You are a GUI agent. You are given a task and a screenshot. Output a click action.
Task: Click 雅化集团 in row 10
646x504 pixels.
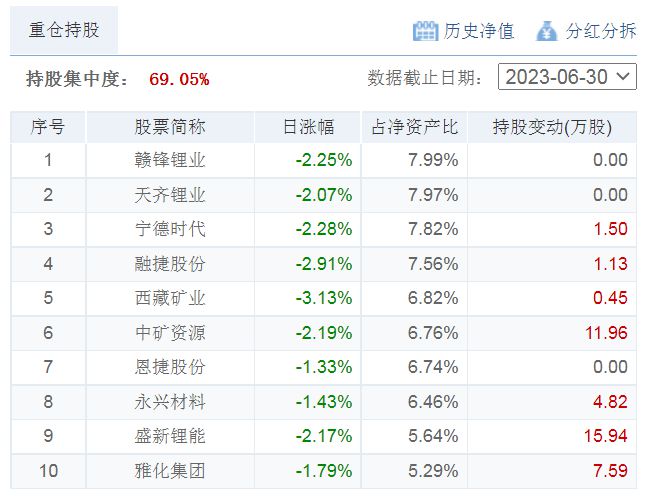click(170, 471)
